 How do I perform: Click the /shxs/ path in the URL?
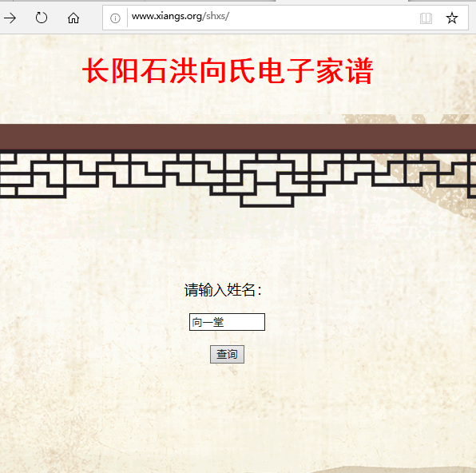[x=216, y=16]
